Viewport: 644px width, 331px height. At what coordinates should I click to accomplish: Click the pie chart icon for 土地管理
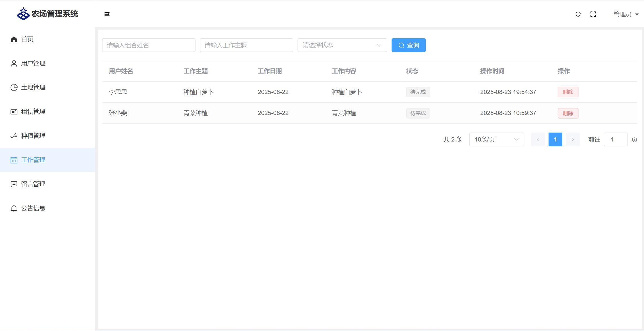(14, 87)
